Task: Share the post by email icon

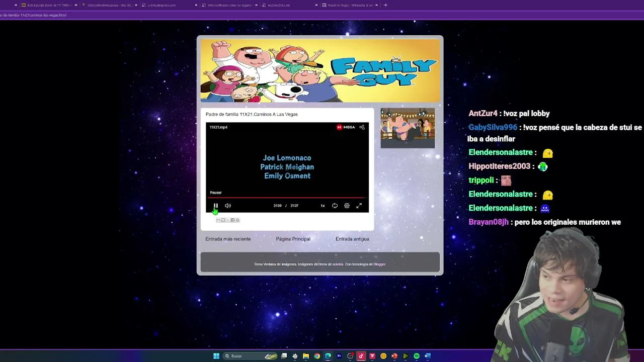Action: coord(218,220)
